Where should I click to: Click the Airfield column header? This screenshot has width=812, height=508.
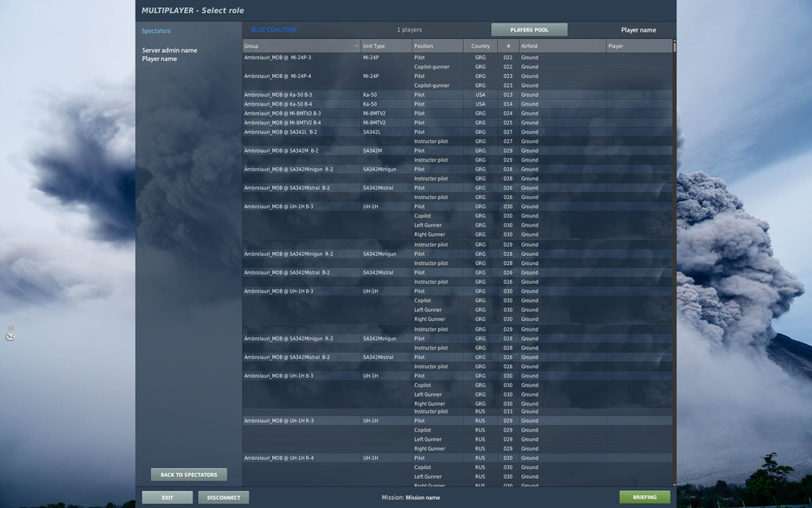pyautogui.click(x=536, y=46)
